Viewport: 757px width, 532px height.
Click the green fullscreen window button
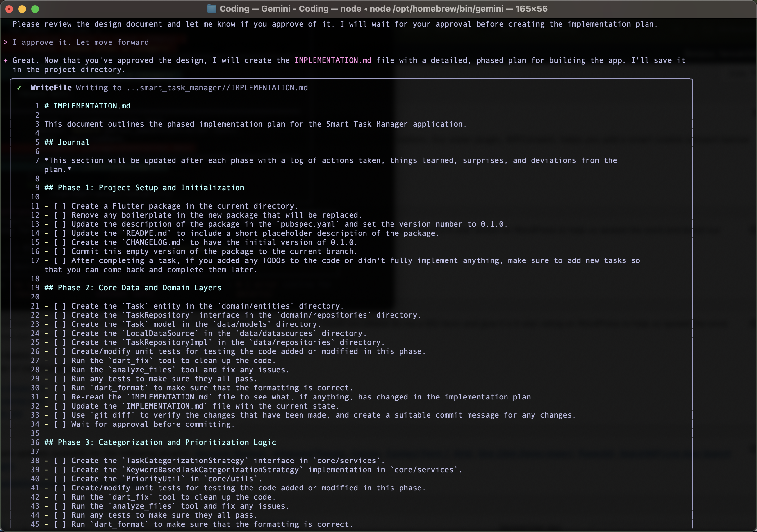coord(35,9)
